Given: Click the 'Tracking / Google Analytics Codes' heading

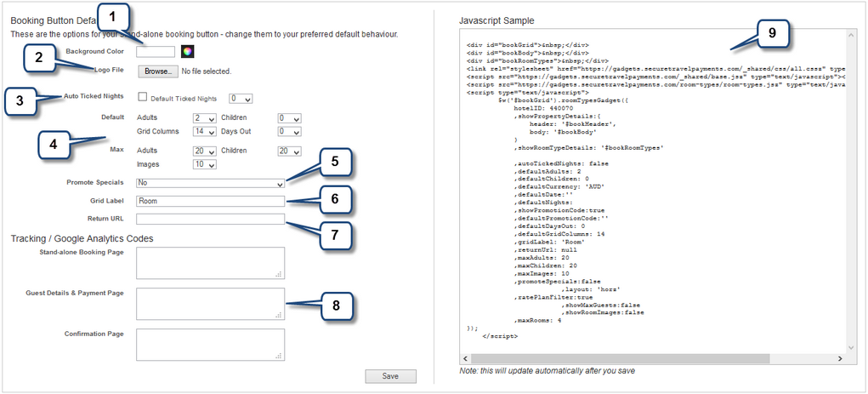Looking at the screenshot, I should 82,239.
